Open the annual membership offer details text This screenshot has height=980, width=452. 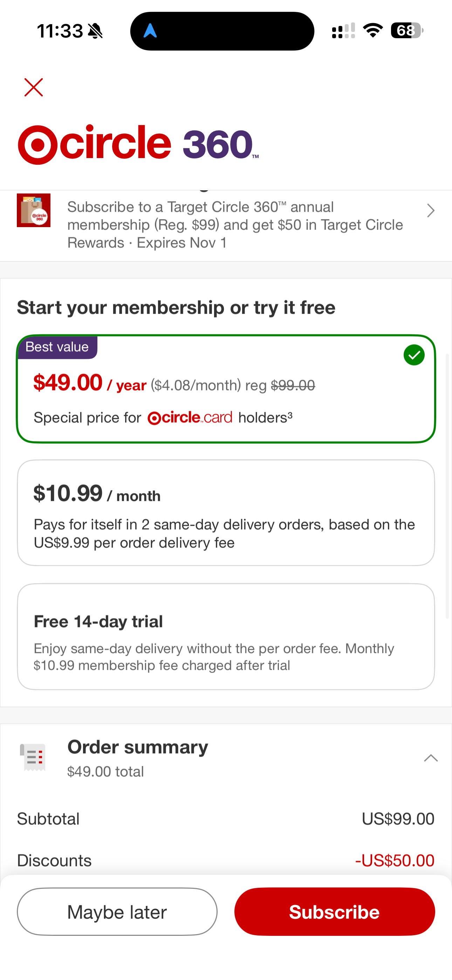point(235,225)
